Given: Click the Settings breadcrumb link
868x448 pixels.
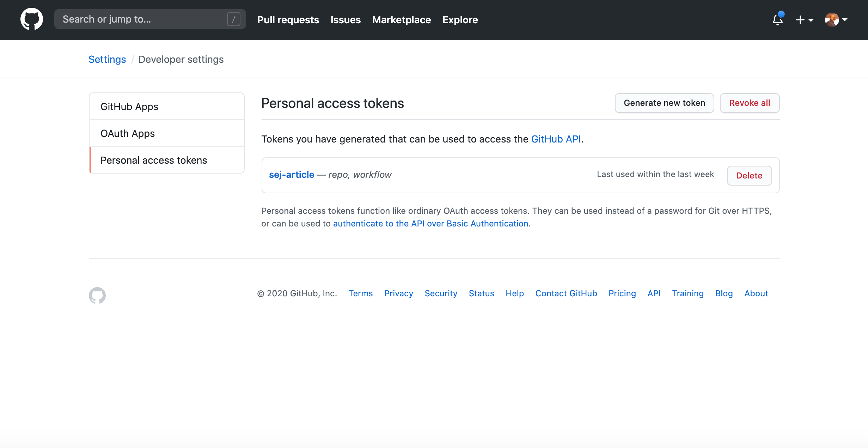Looking at the screenshot, I should pyautogui.click(x=107, y=59).
